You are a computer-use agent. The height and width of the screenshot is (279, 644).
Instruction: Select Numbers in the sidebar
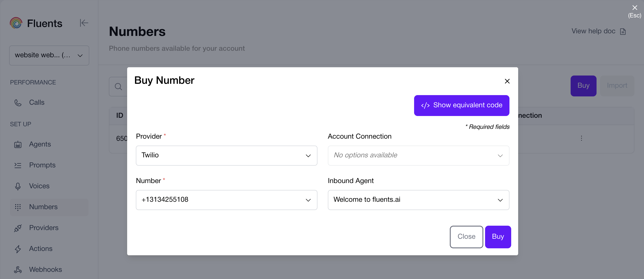click(x=49, y=207)
